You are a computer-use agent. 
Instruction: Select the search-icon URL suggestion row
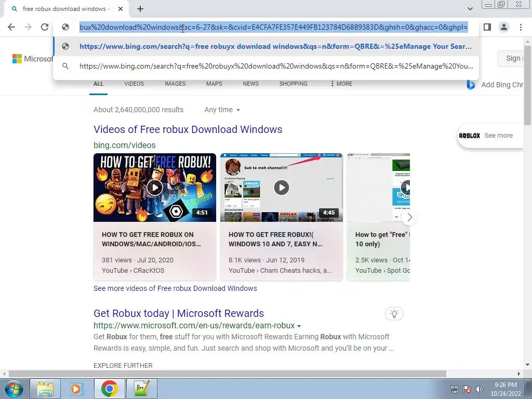tap(266, 66)
